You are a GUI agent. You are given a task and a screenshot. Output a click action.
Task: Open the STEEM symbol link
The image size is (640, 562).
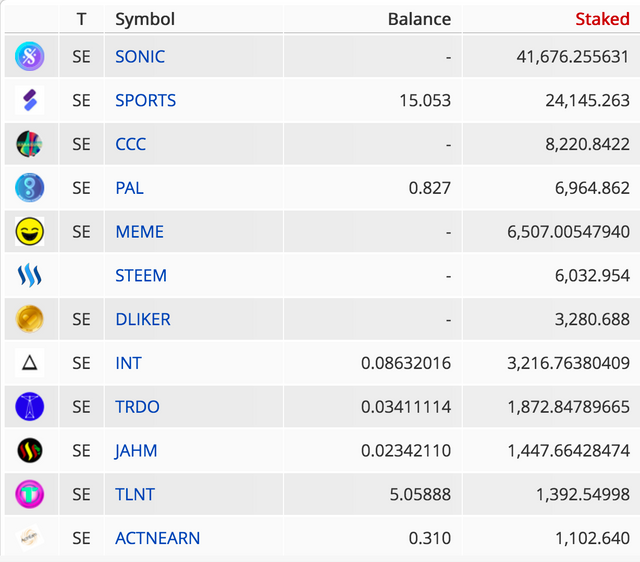click(x=141, y=275)
